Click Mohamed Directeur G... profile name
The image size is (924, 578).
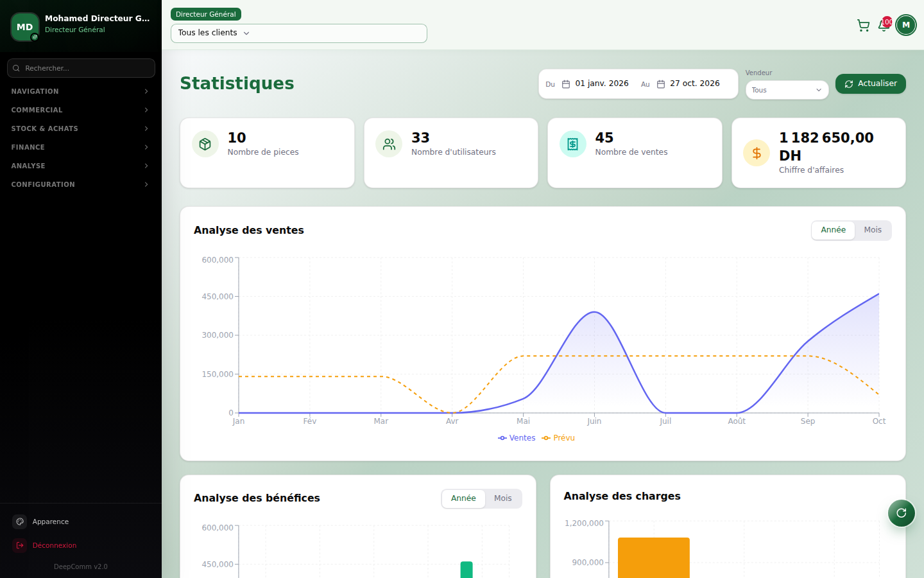[x=98, y=18]
